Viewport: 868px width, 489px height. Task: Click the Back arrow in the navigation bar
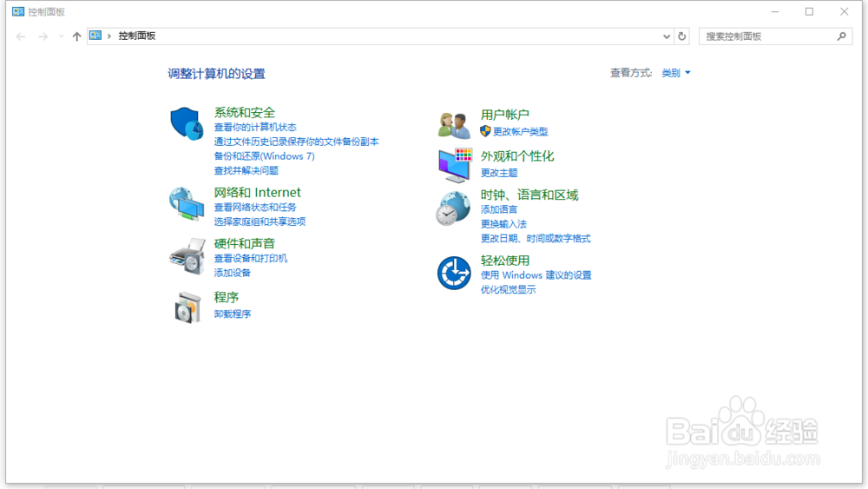click(x=21, y=36)
